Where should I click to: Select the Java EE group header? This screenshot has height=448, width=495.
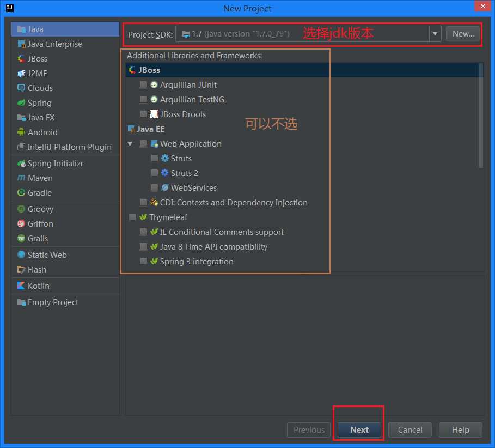tap(146, 129)
